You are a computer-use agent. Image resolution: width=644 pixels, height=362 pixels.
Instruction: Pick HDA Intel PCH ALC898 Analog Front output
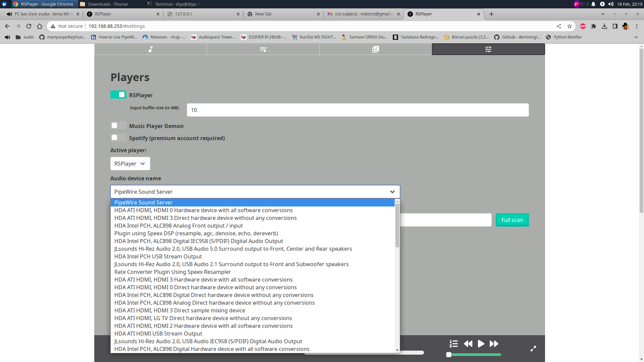(x=253, y=226)
